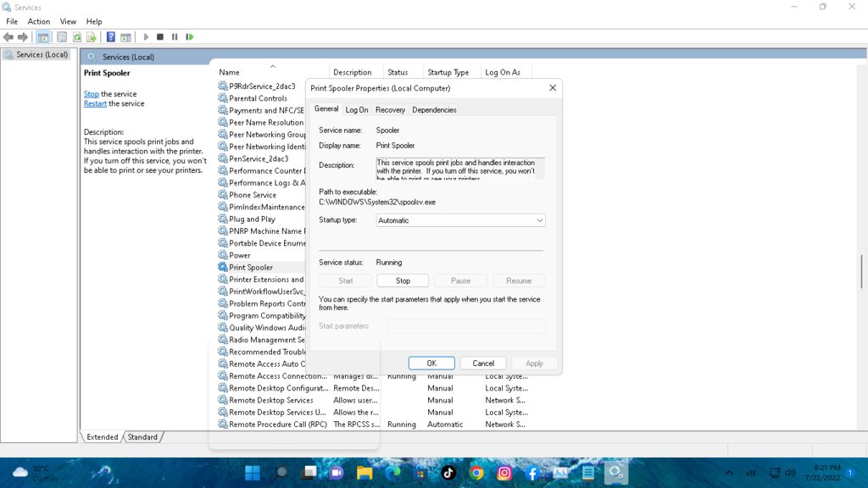Switch to the Extended view tab
Viewport: 868px width, 488px height.
tap(103, 437)
